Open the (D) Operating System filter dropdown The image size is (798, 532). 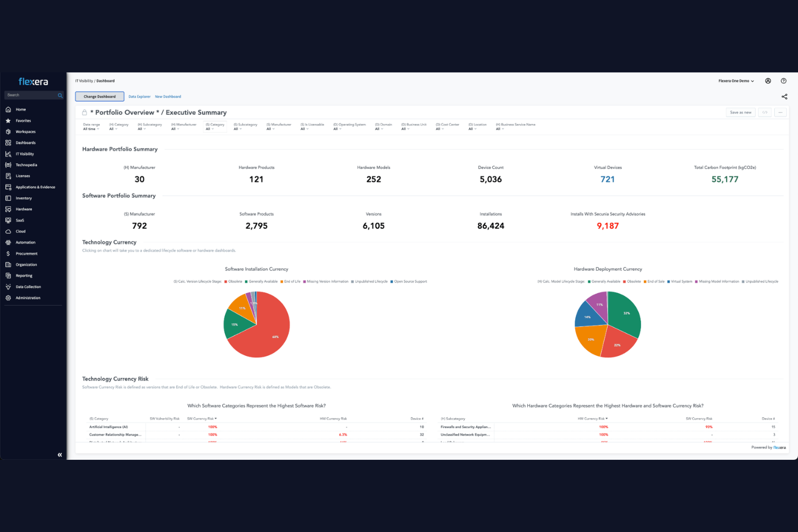(x=349, y=127)
